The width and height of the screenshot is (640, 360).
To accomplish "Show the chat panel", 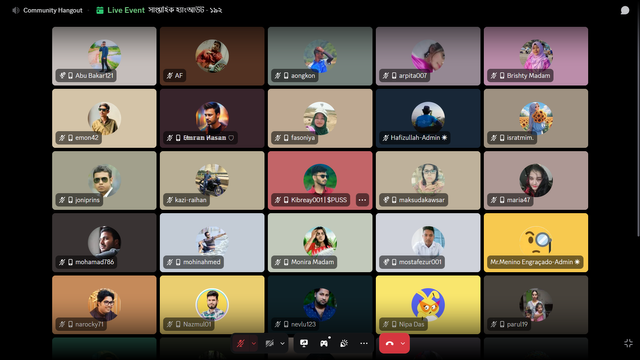I will (x=625, y=10).
